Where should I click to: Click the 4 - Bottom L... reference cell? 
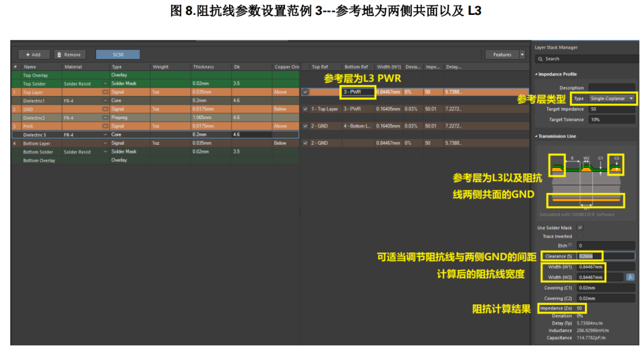coord(357,126)
